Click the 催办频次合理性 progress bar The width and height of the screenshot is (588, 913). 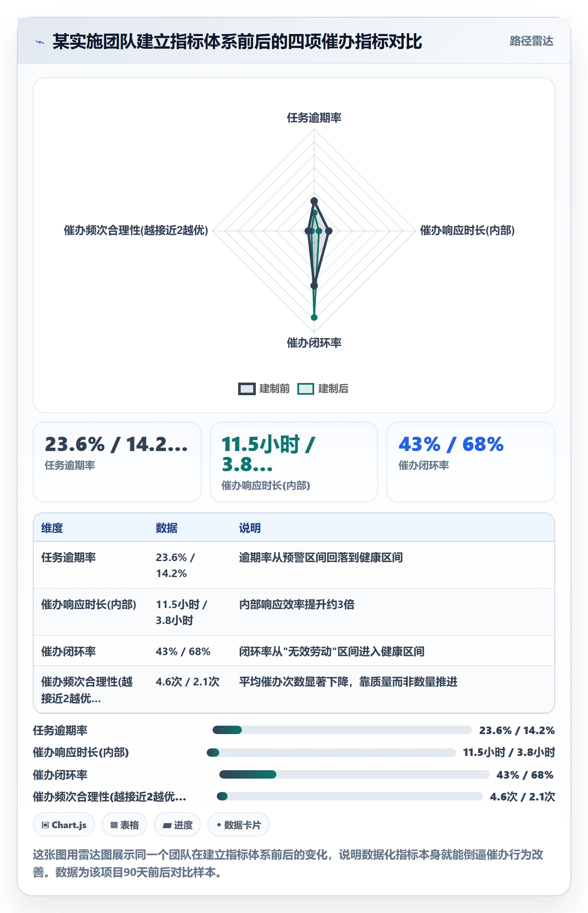click(350, 797)
